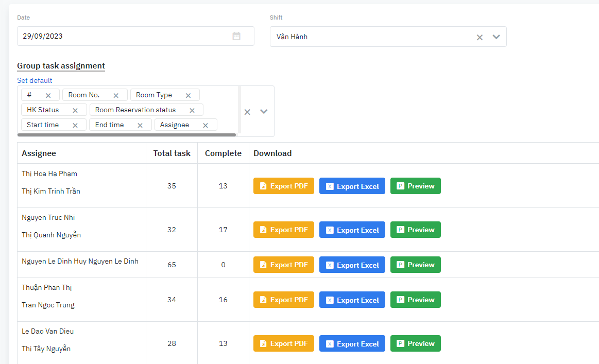Remove the End time column tag
This screenshot has height=364, width=599.
coord(140,125)
